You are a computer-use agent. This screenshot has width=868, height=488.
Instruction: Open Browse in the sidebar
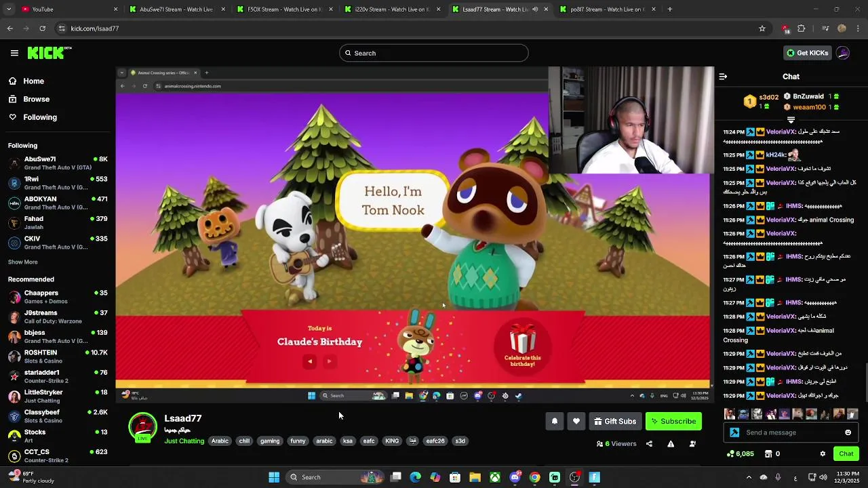click(x=36, y=99)
